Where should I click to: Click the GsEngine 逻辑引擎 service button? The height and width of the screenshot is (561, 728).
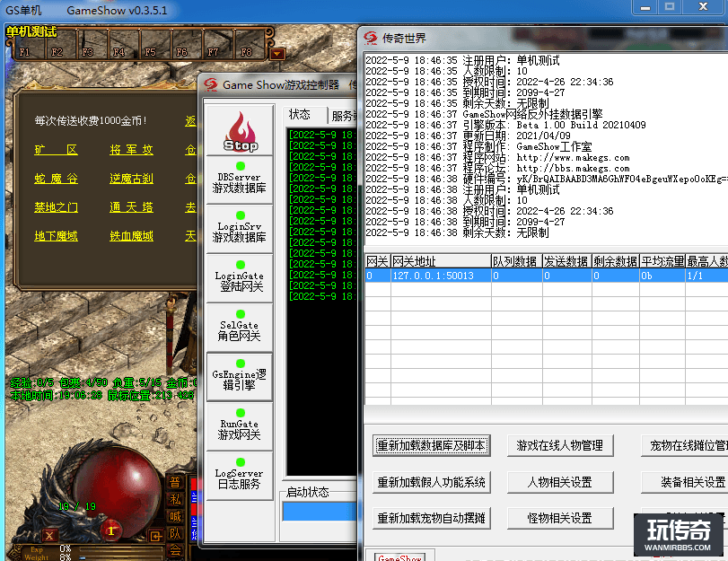coord(240,377)
